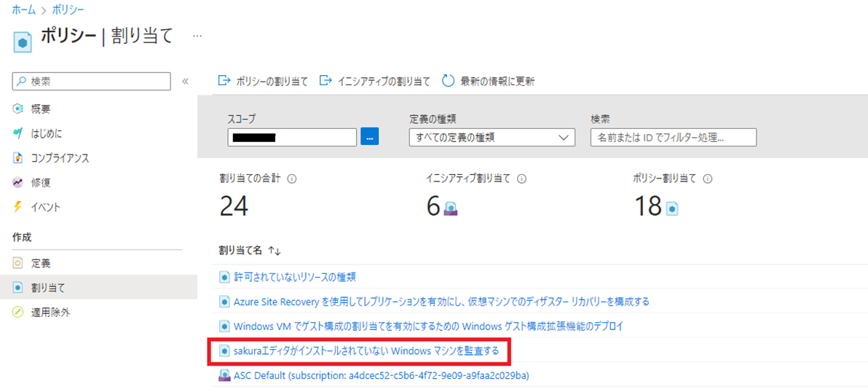Click the 割り当て sidebar icon

(17, 287)
